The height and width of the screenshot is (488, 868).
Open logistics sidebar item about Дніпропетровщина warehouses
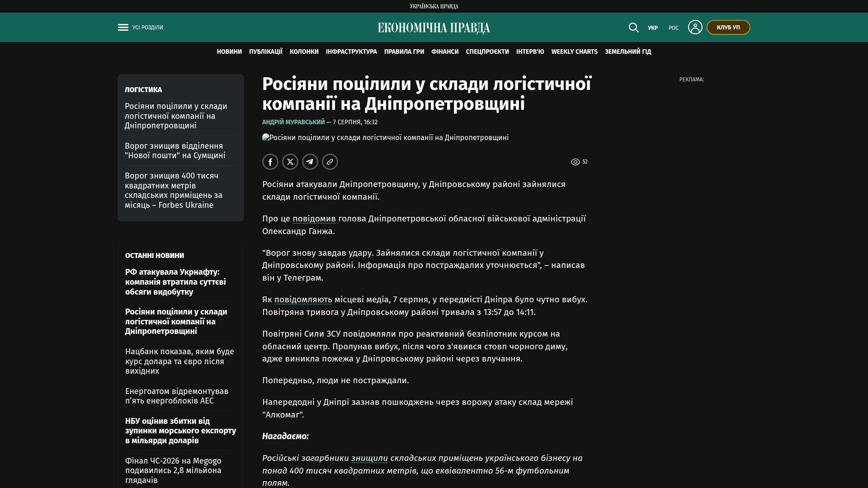point(176,116)
